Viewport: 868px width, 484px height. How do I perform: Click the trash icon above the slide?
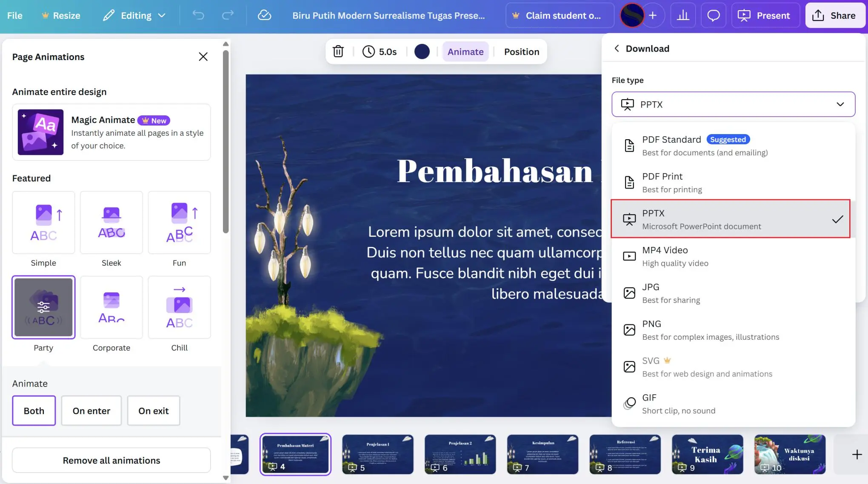[338, 51]
